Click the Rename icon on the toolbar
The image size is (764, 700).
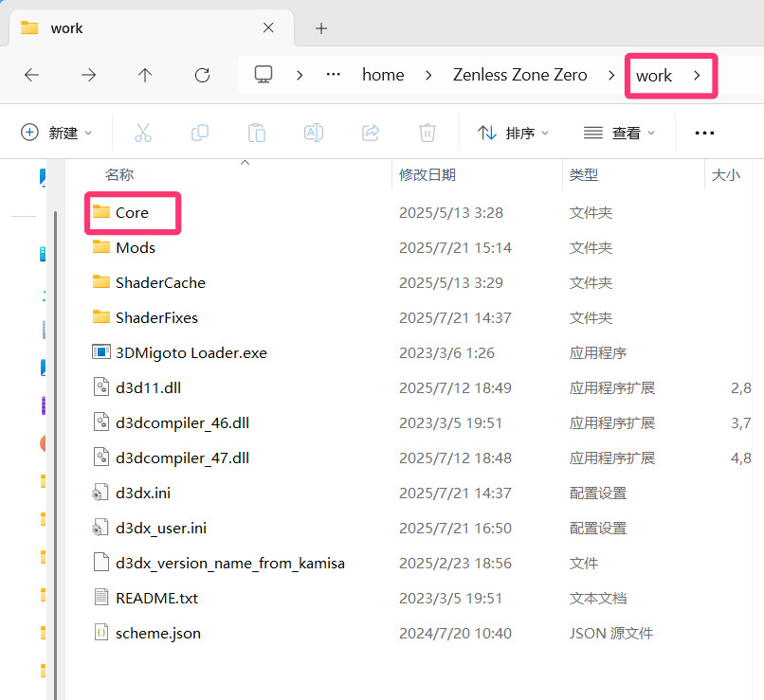314,133
